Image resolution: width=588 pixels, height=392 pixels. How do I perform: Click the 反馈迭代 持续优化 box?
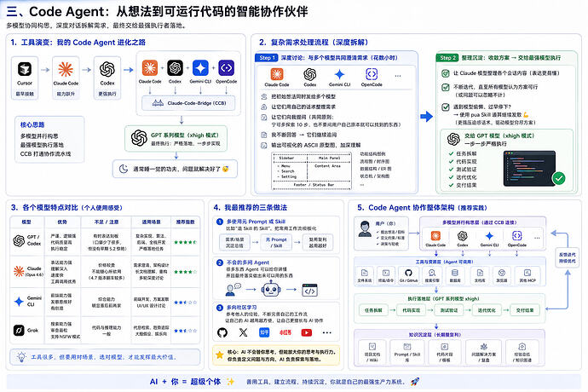(x=567, y=257)
